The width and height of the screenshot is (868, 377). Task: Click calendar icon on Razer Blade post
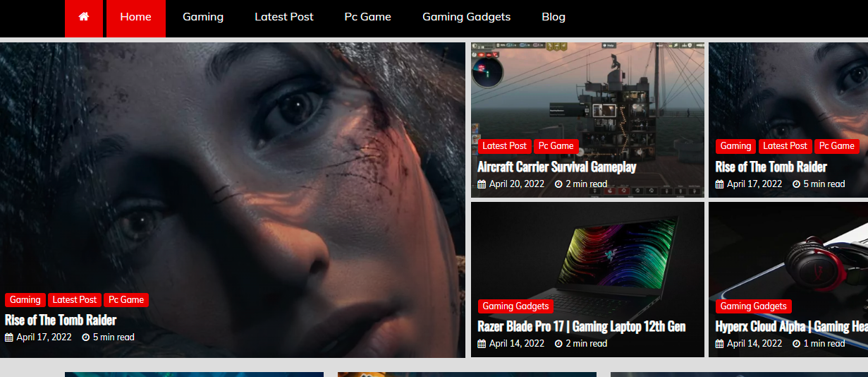tap(482, 344)
